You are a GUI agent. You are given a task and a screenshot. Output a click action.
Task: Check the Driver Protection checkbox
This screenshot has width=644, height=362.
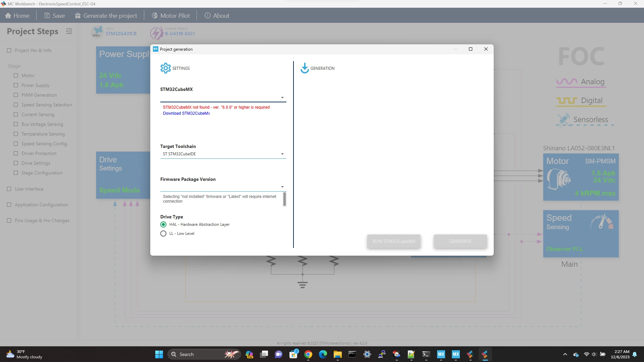click(x=16, y=153)
